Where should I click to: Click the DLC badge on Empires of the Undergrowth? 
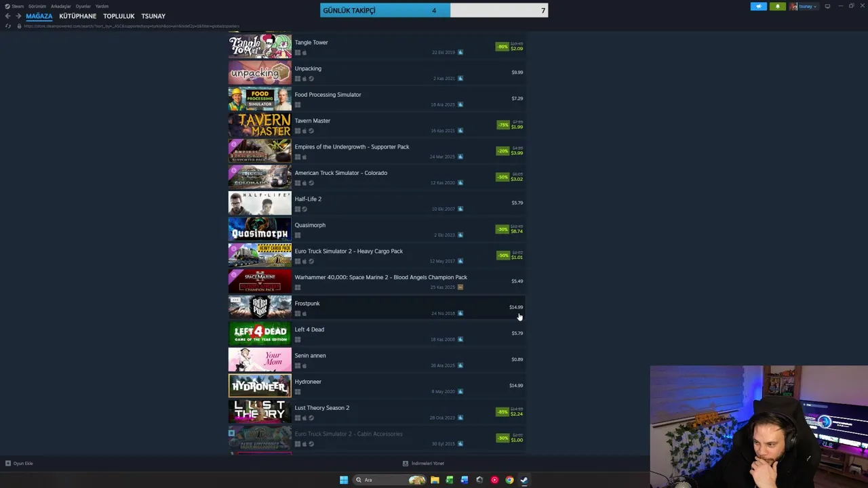(x=233, y=144)
